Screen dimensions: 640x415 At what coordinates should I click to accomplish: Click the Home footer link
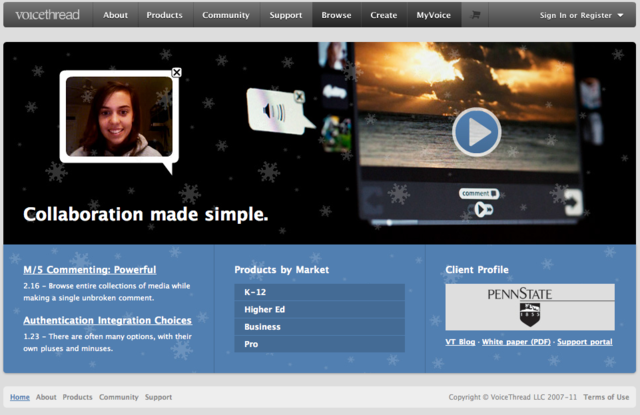pyautogui.click(x=20, y=397)
